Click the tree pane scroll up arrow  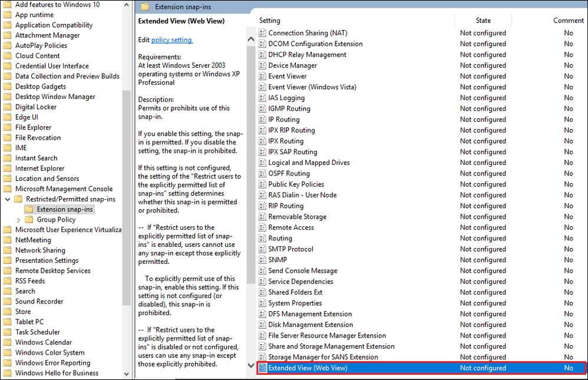click(x=126, y=5)
